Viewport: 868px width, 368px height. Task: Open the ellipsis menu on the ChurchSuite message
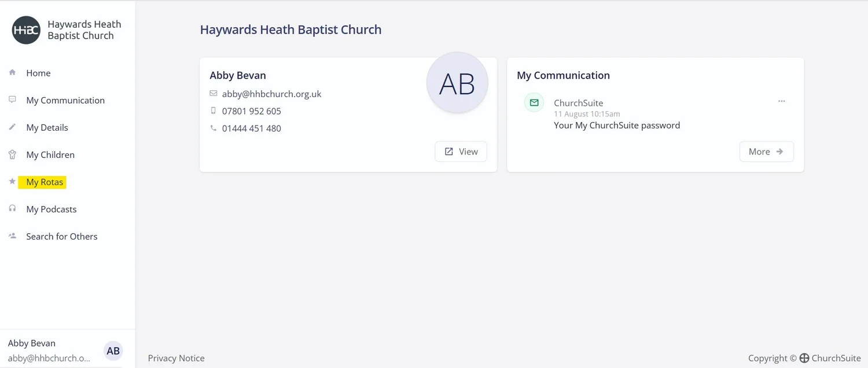point(782,101)
